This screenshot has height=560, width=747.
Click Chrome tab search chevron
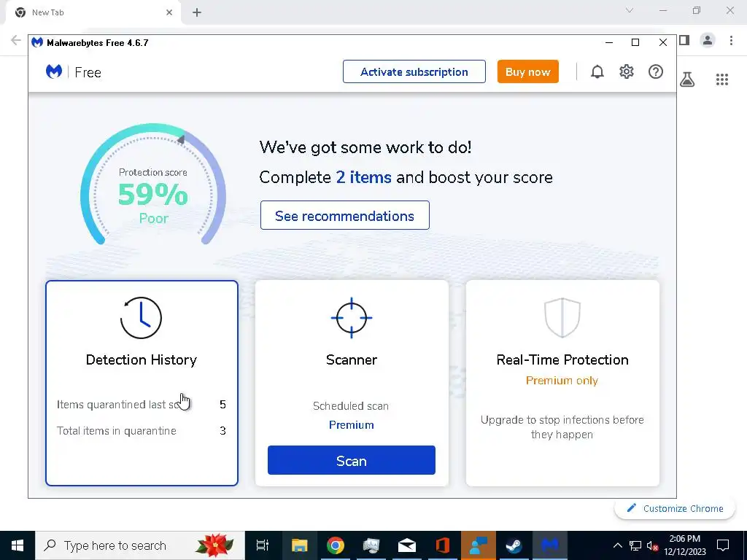[x=630, y=10]
